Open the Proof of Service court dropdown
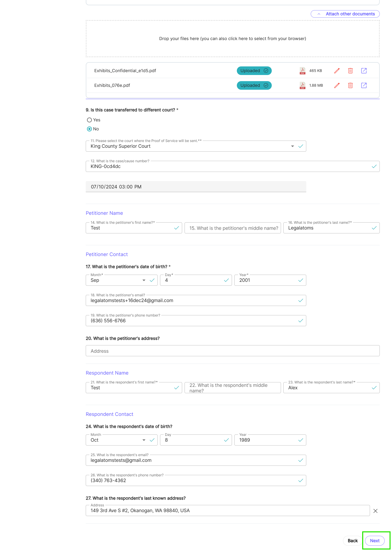392x553 pixels. [292, 146]
